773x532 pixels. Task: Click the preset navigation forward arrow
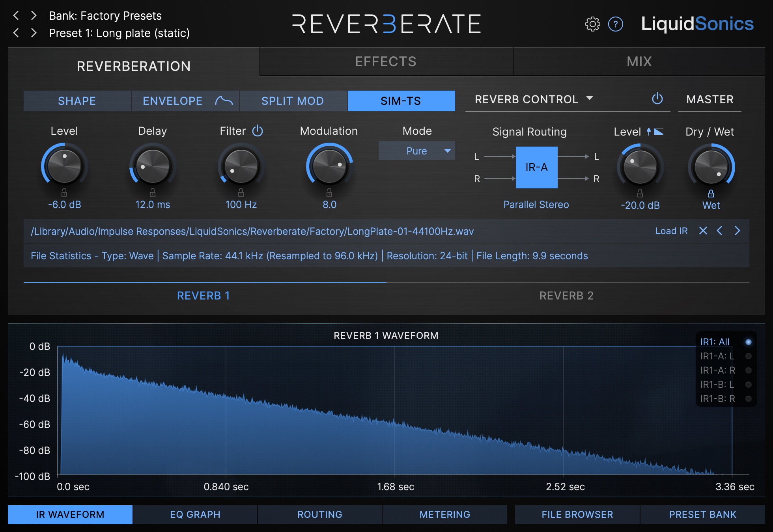tap(34, 33)
